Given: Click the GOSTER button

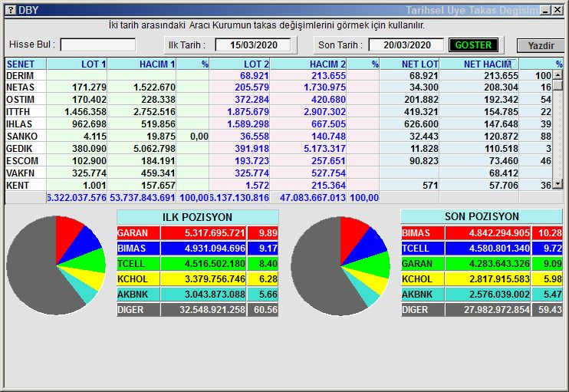Looking at the screenshot, I should (473, 45).
